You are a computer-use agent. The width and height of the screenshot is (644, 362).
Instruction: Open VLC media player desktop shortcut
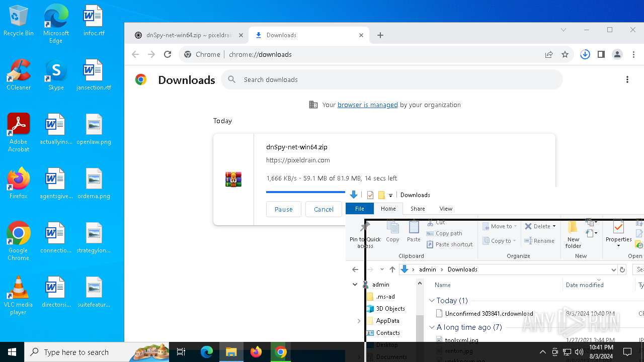click(x=19, y=296)
